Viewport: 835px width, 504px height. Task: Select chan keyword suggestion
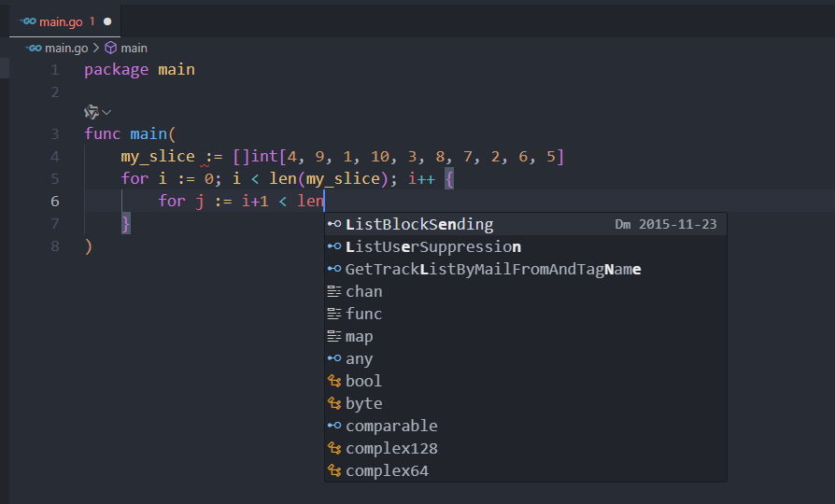point(526,291)
